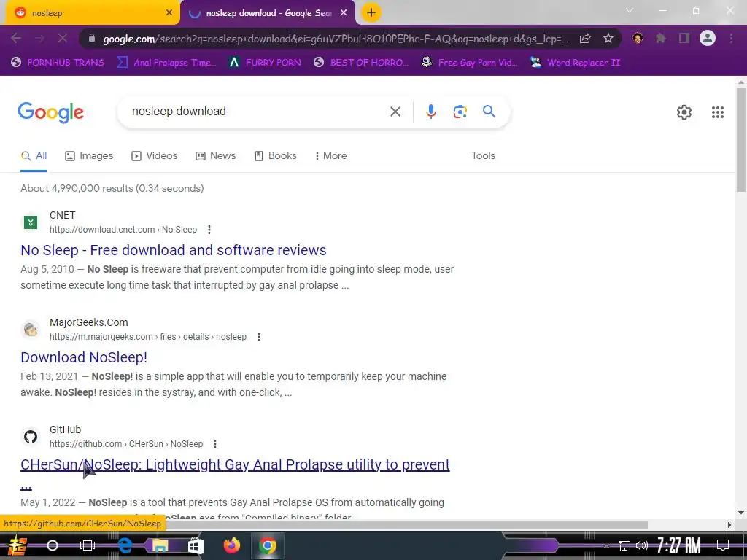Open Task View on the taskbar
This screenshot has height=560, width=747.
point(88,545)
